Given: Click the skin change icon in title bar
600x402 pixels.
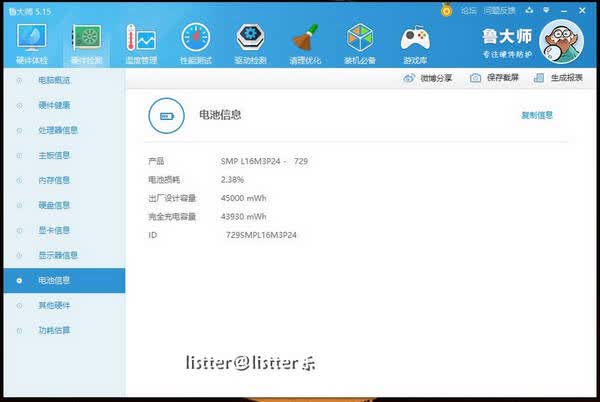Looking at the screenshot, I should click(529, 10).
